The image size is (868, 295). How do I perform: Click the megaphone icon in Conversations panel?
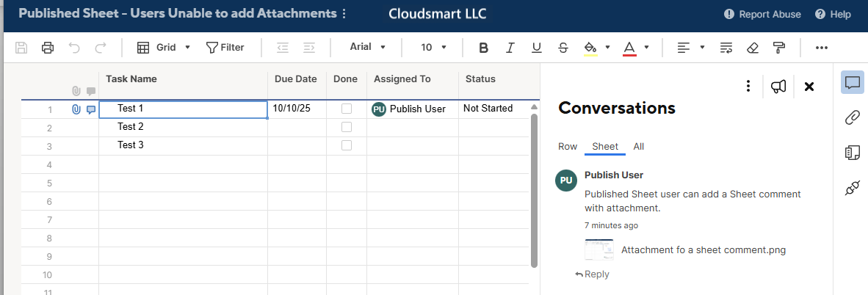point(778,87)
